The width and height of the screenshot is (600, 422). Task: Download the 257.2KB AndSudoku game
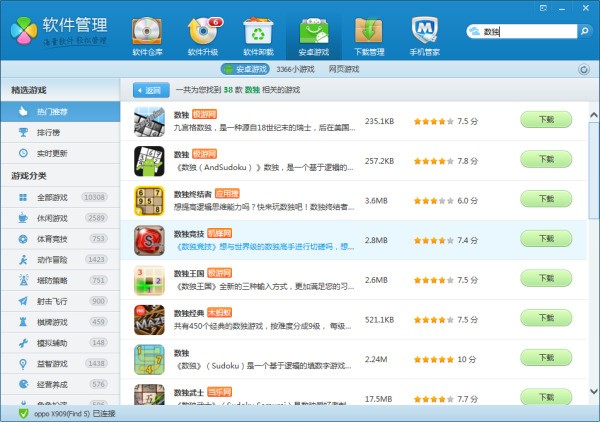click(x=546, y=159)
